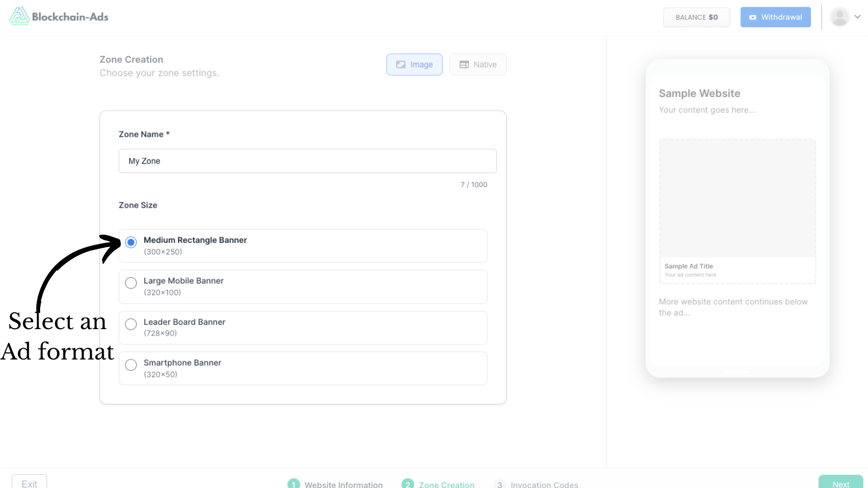Click the Zone Size label
868x488 pixels.
pos(138,206)
